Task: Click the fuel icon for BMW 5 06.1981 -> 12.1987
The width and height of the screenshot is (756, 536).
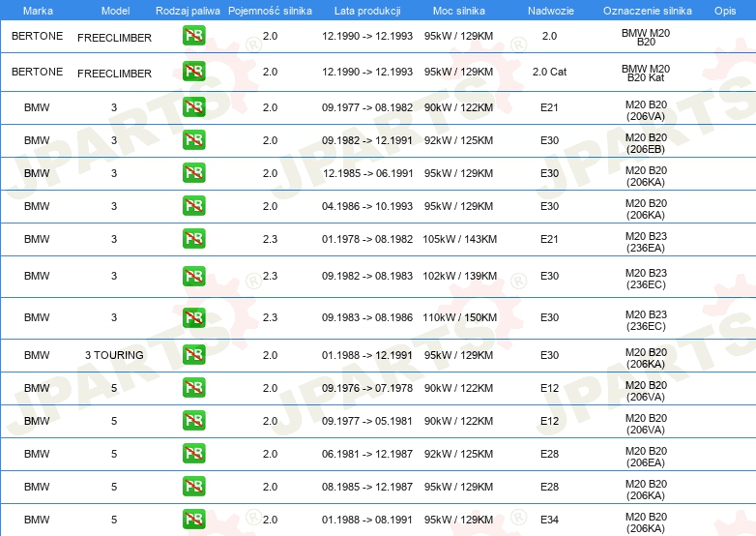Action: pyautogui.click(x=193, y=453)
